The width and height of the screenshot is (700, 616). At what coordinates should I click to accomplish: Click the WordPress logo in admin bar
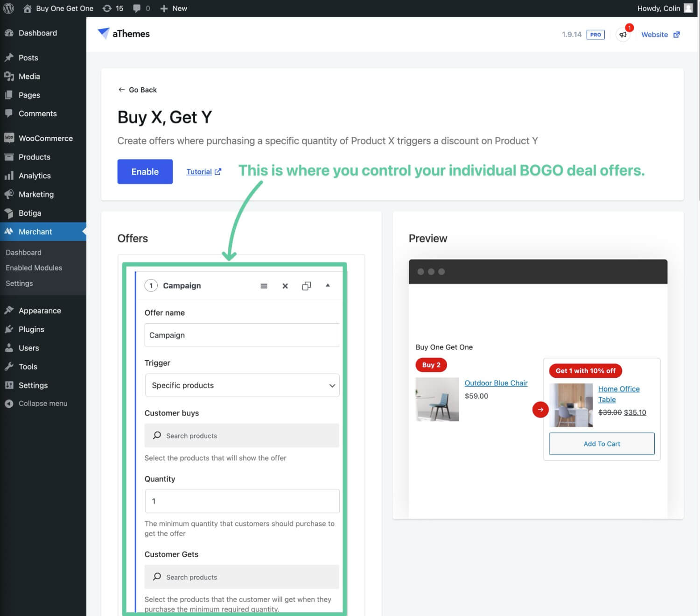pos(8,8)
